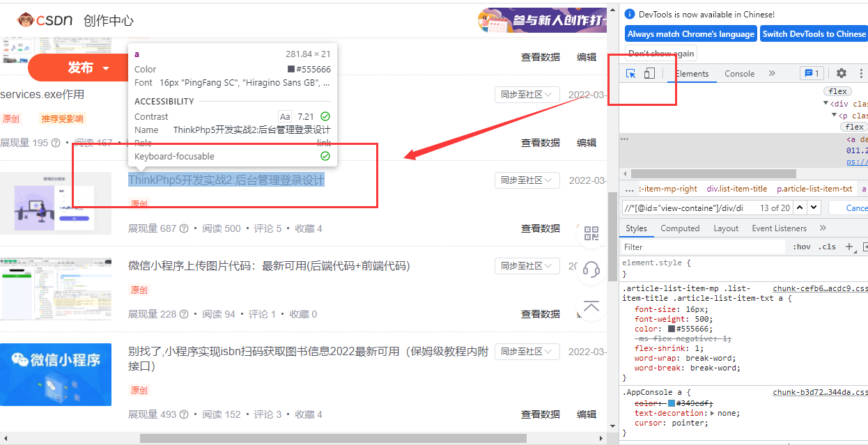Click the DOM scrollbar left arrow

click(x=625, y=173)
